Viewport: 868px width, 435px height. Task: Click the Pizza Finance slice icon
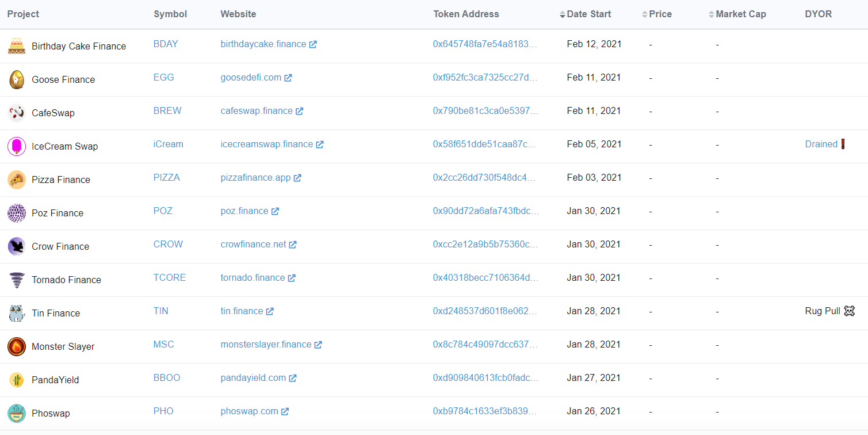point(17,180)
